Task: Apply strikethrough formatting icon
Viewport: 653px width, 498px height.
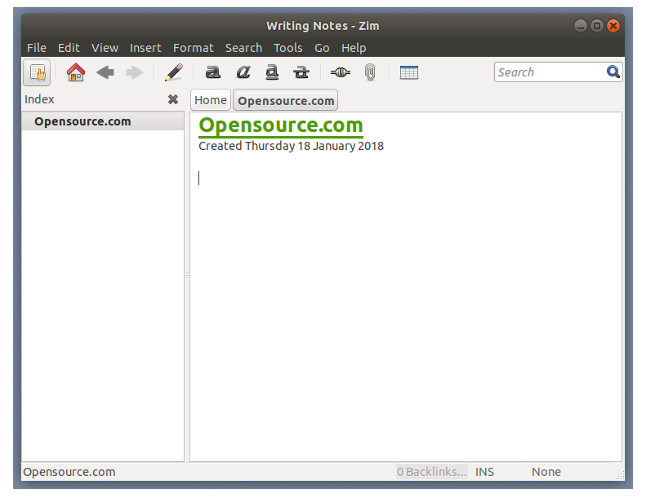Action: tap(301, 72)
